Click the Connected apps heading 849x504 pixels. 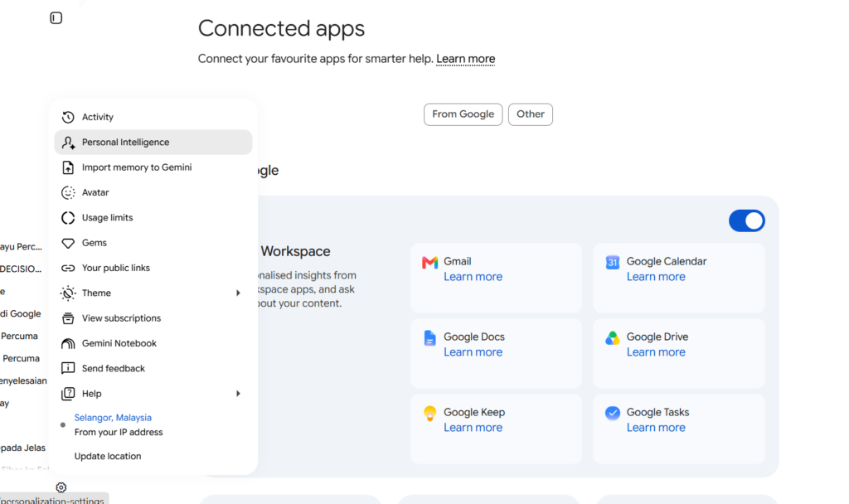(281, 28)
